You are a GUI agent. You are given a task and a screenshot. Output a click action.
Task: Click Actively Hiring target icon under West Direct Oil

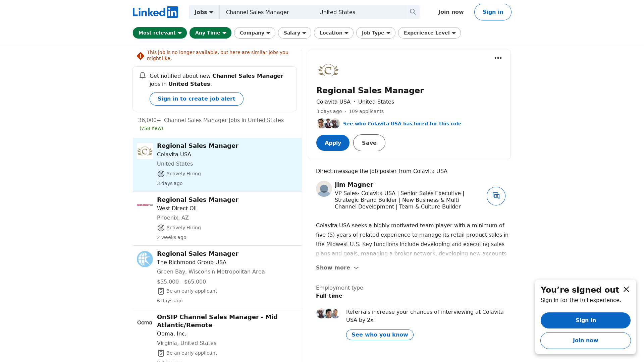tap(161, 228)
